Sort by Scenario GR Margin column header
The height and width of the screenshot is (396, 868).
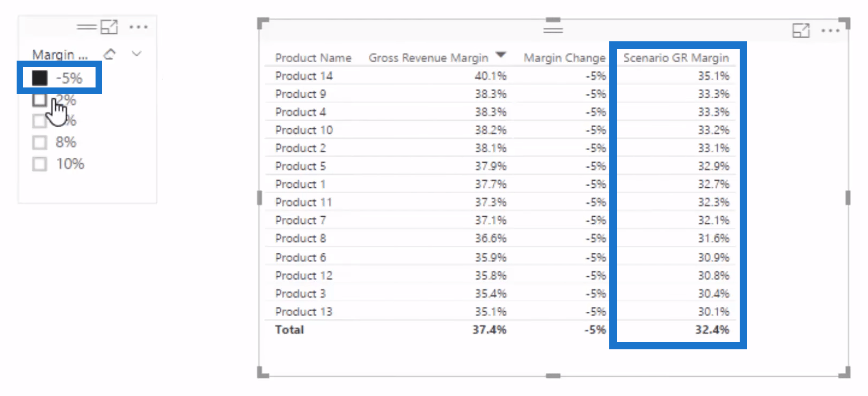point(676,57)
